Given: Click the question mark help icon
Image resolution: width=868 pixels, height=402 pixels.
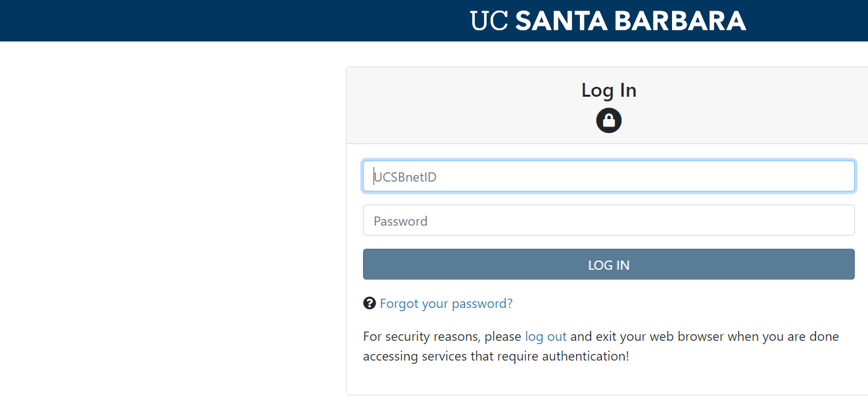Looking at the screenshot, I should tap(370, 303).
